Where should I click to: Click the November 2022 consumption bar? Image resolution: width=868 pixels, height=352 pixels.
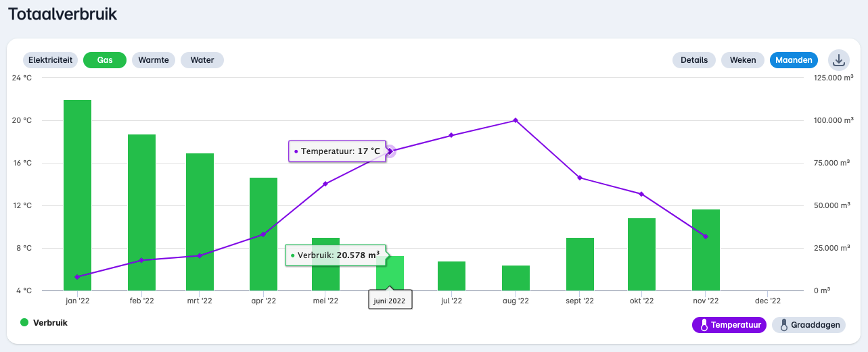pyautogui.click(x=706, y=250)
